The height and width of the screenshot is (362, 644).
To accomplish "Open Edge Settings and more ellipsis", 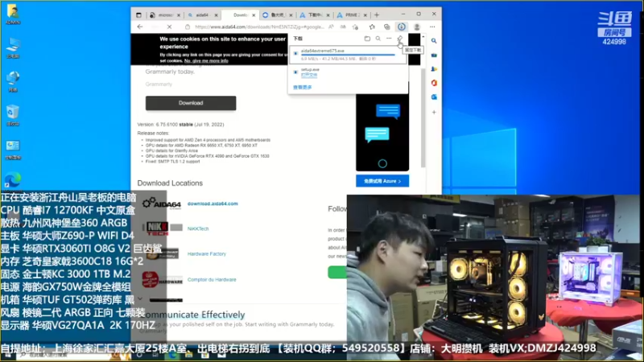I will 432,27.
